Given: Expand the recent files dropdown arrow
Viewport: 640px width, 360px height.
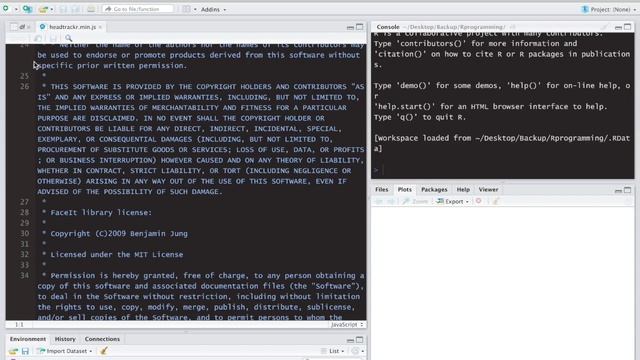Looking at the screenshot, I should (x=52, y=9).
